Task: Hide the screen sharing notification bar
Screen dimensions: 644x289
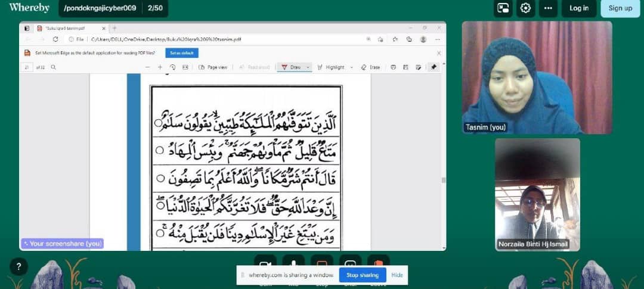Action: (397, 275)
